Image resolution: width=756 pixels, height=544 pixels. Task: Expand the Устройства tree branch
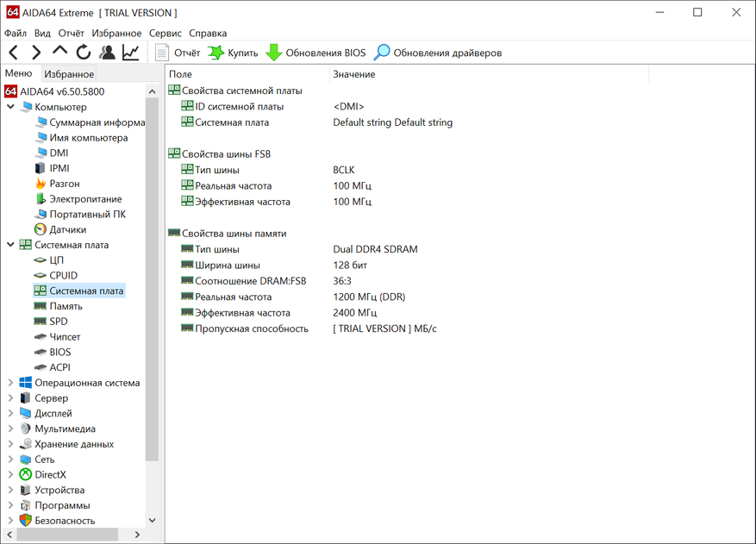10,490
